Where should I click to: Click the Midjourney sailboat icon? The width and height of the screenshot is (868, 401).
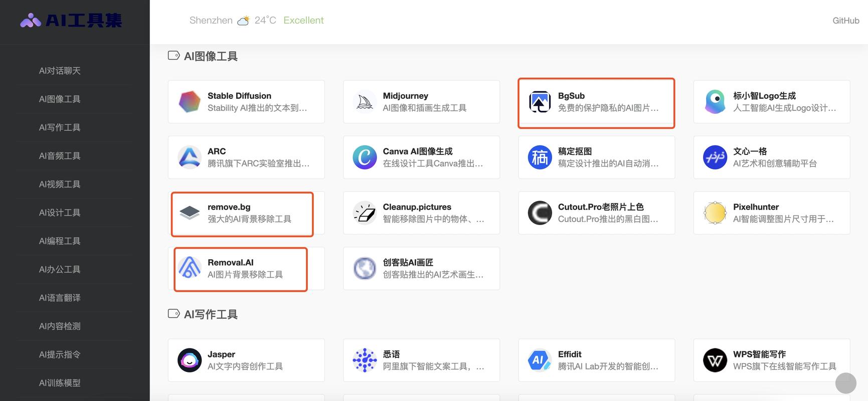tap(365, 102)
